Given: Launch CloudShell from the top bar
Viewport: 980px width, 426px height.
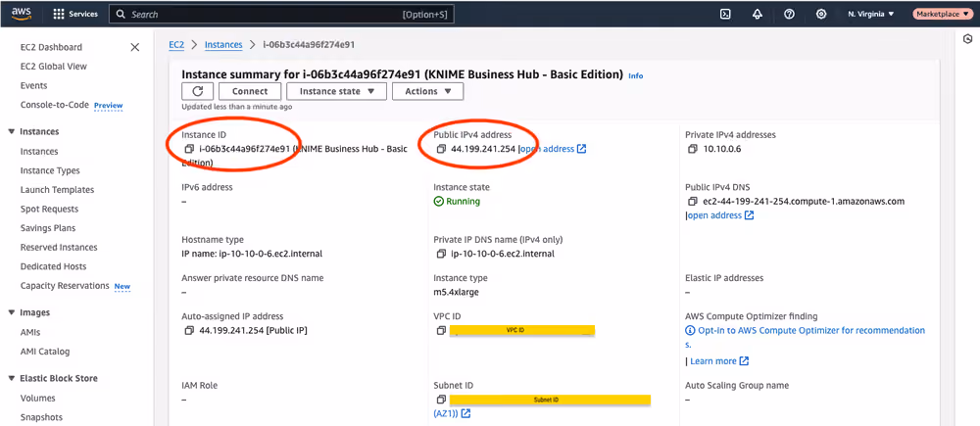Looking at the screenshot, I should pyautogui.click(x=725, y=14).
